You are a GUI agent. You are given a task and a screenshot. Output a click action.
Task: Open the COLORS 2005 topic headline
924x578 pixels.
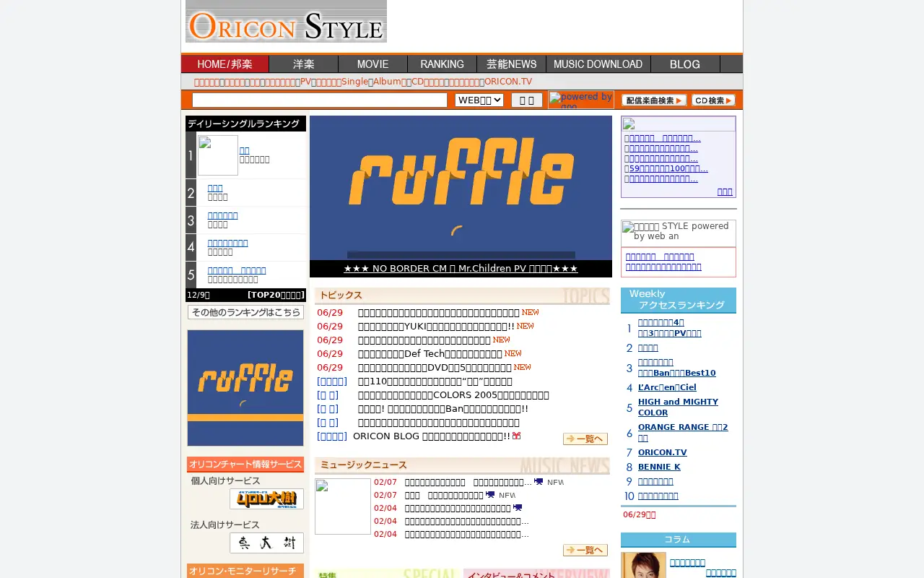(453, 395)
